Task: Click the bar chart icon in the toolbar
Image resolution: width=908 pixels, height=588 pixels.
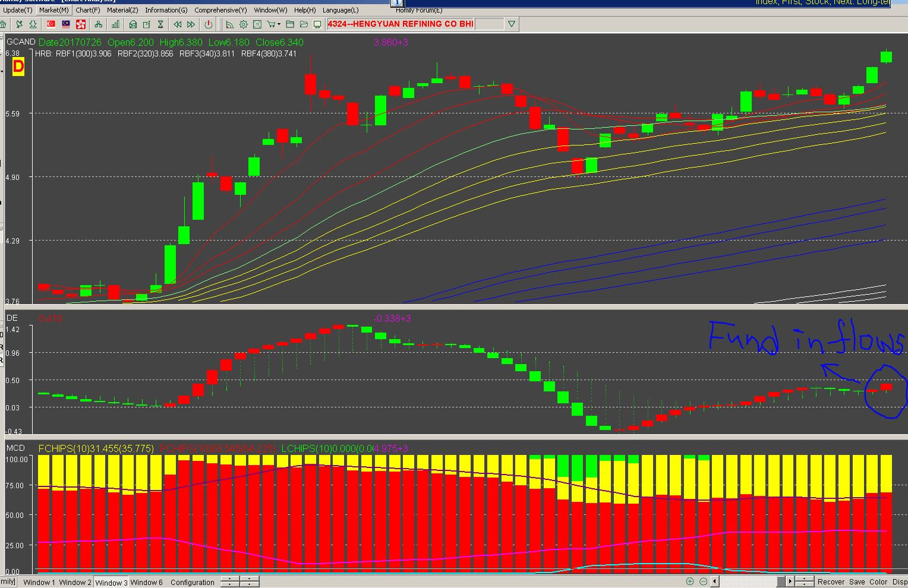Action: tap(115, 24)
